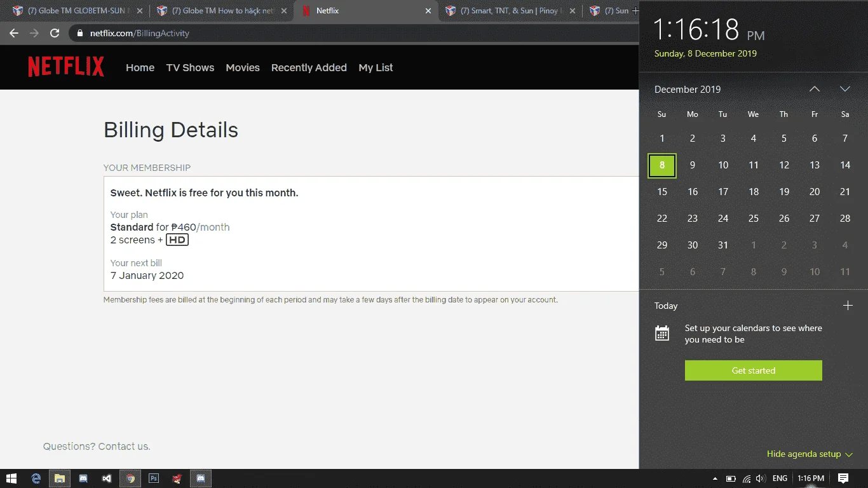Open Visual Studio from the taskbar

pos(106,478)
